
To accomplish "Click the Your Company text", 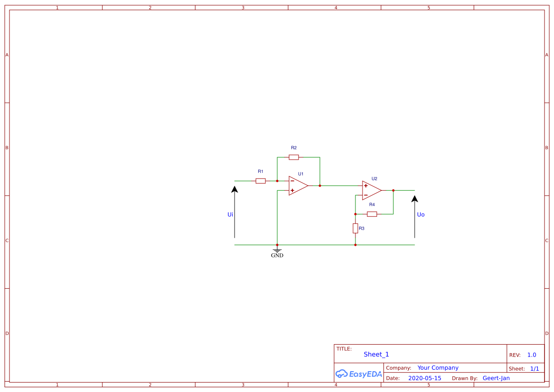I will point(437,368).
